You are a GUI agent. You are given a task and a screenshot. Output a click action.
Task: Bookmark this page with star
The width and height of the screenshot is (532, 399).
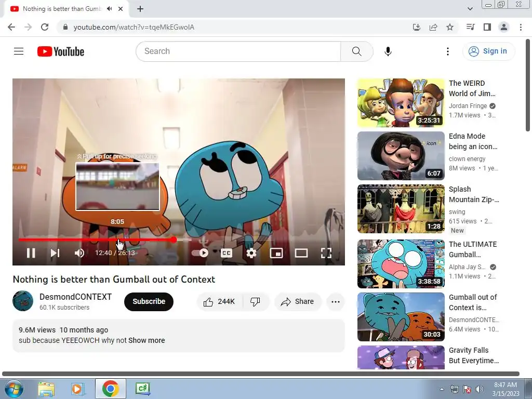450,27
